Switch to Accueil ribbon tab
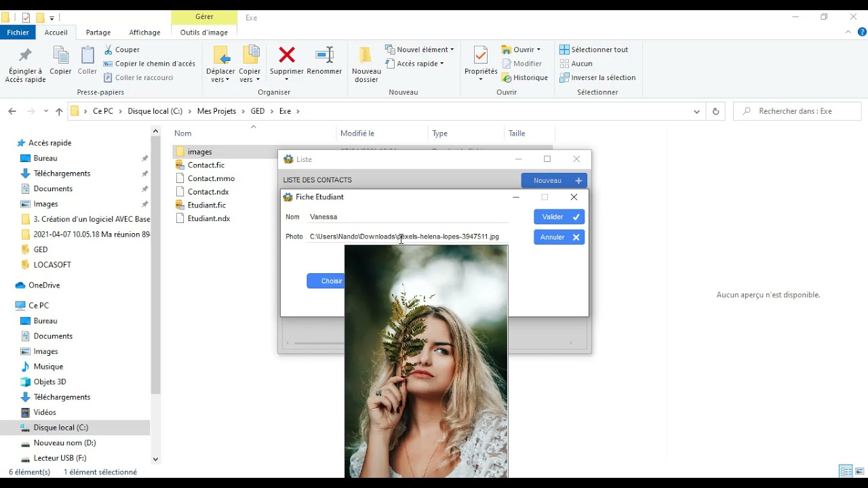Viewport: 868px width, 488px height. point(56,32)
